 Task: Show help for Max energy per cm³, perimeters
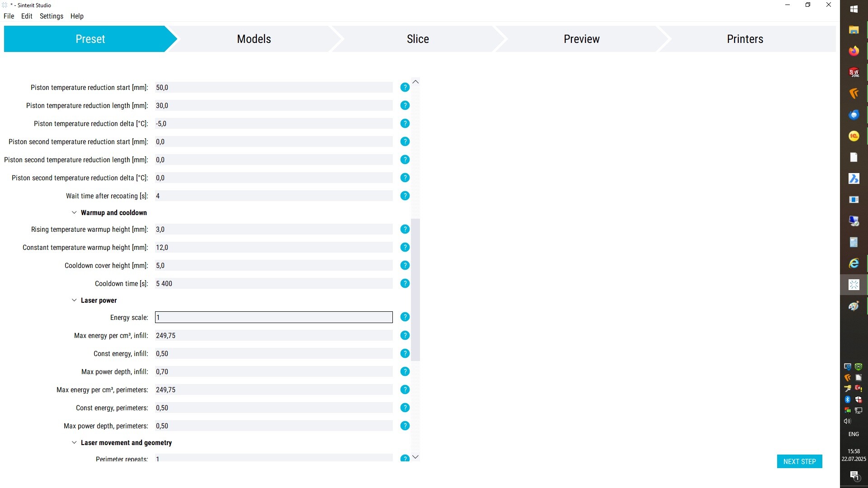[405, 389]
